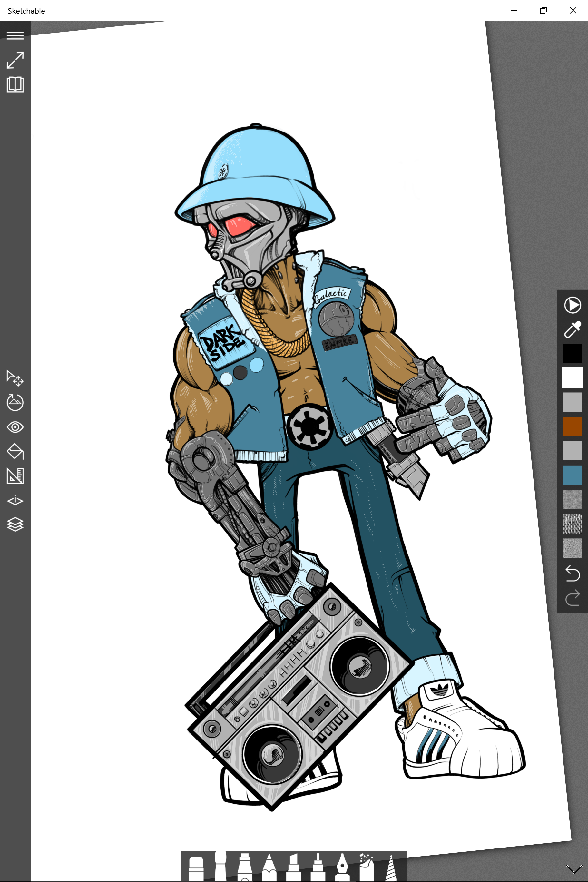The image size is (588, 882).
Task: Toggle fullscreen with the diagonal arrows icon
Action: [15, 60]
